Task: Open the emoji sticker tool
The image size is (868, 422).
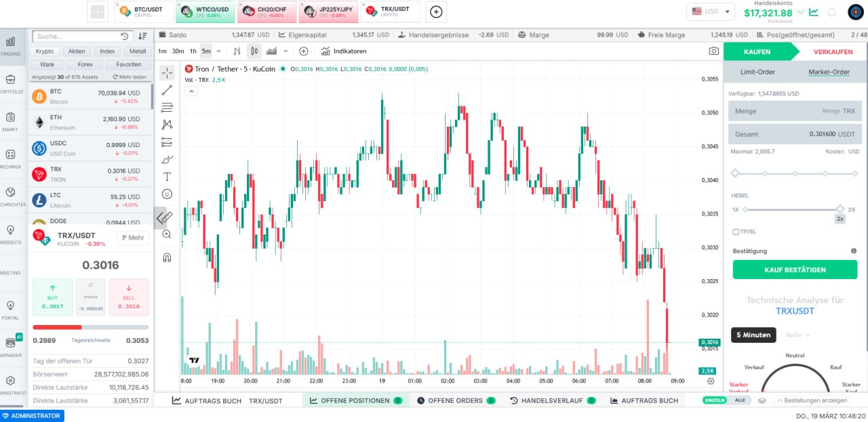Action: pos(167,194)
